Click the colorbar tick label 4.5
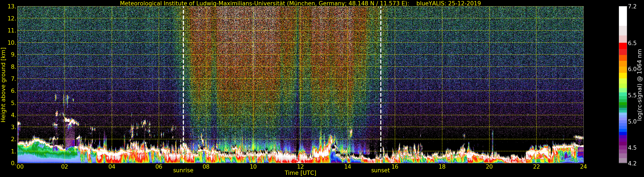 click(x=632, y=147)
